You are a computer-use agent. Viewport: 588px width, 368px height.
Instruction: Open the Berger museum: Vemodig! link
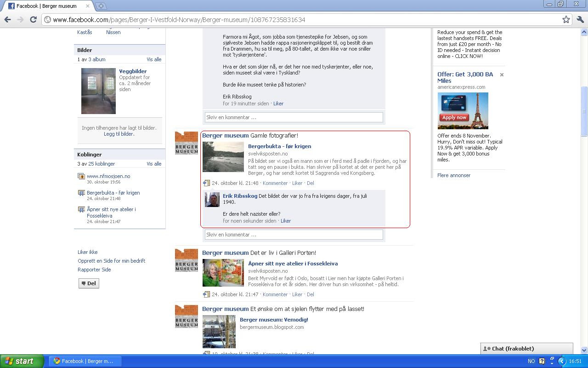(274, 320)
